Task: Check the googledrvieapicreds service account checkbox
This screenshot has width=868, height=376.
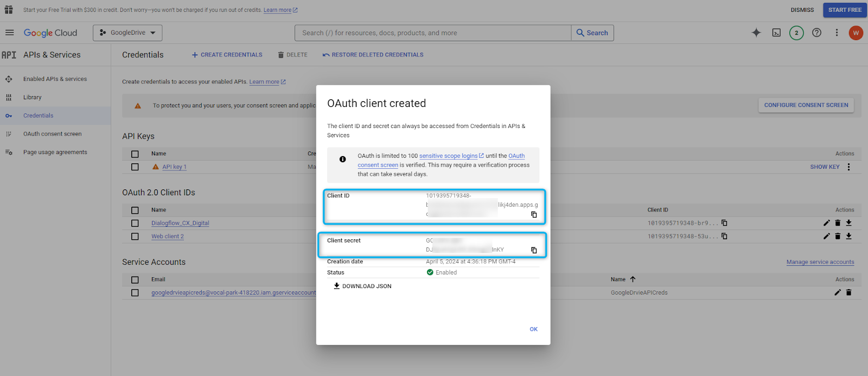Action: 135,293
